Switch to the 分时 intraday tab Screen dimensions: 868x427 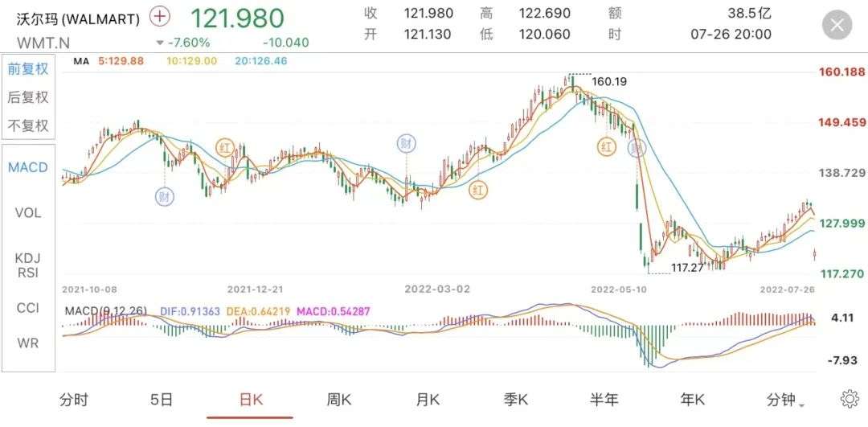point(74,400)
